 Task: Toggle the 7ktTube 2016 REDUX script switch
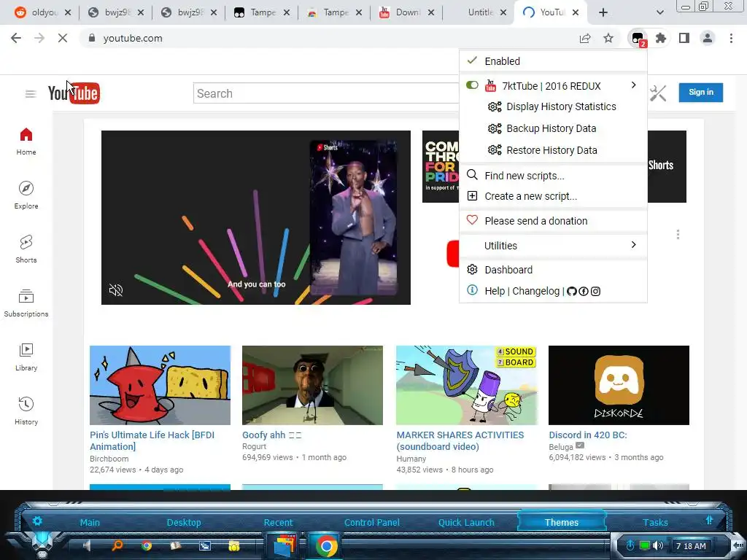472,85
